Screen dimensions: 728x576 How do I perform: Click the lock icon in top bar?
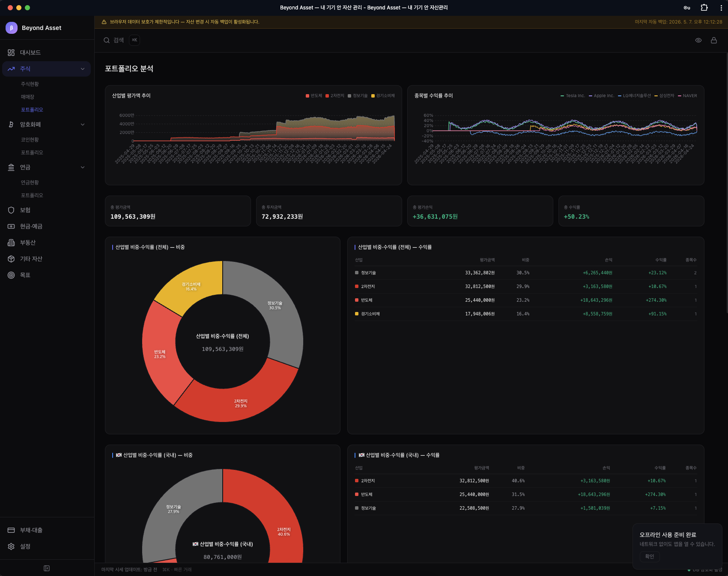click(714, 40)
